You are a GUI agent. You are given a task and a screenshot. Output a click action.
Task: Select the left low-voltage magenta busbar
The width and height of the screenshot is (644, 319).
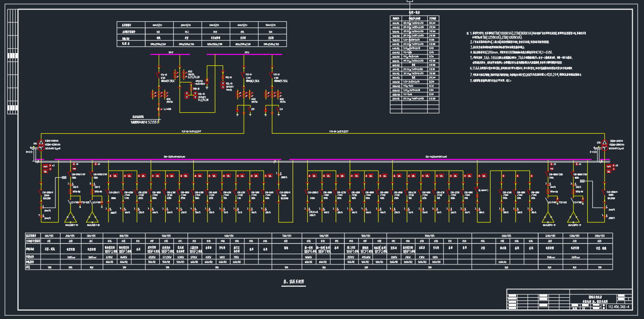tap(161, 160)
